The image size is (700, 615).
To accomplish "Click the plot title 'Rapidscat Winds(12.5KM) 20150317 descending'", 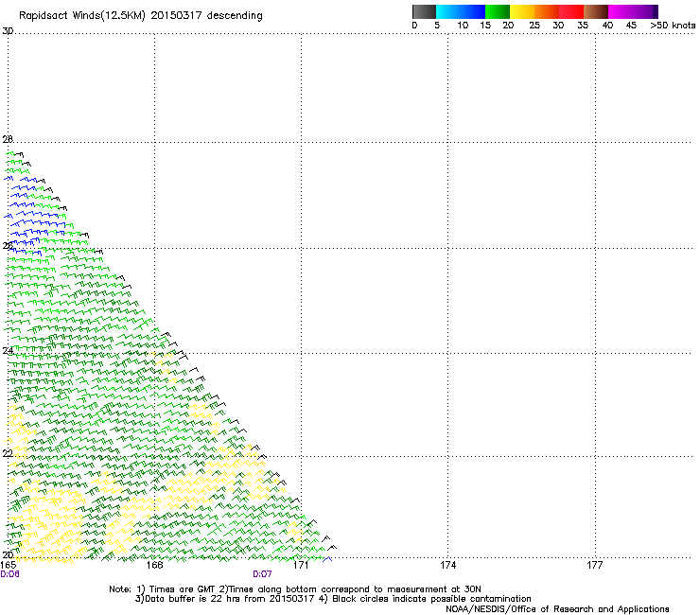I will tap(141, 16).
